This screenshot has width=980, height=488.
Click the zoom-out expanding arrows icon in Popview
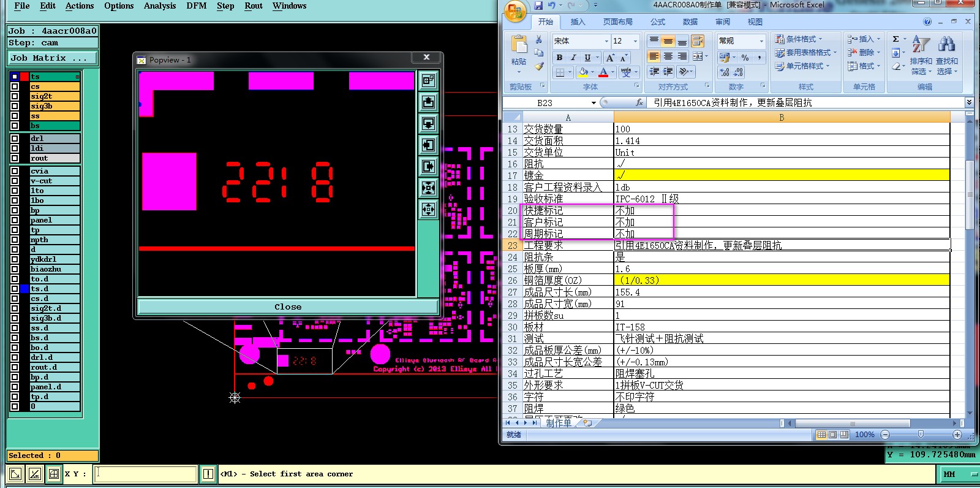[428, 210]
